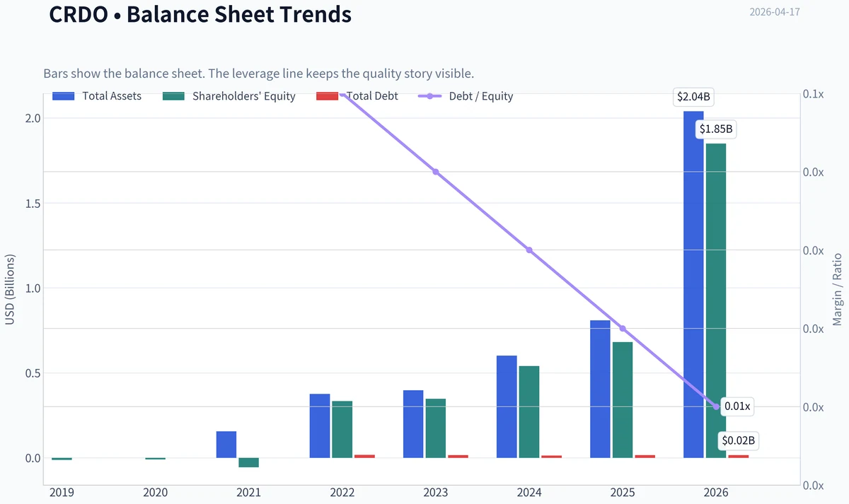Toggle the Total Debt legend entry
Image resolution: width=849 pixels, height=504 pixels.
click(x=357, y=96)
